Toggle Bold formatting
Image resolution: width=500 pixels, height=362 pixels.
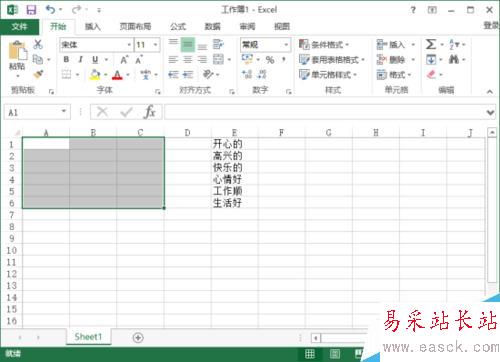click(66, 60)
